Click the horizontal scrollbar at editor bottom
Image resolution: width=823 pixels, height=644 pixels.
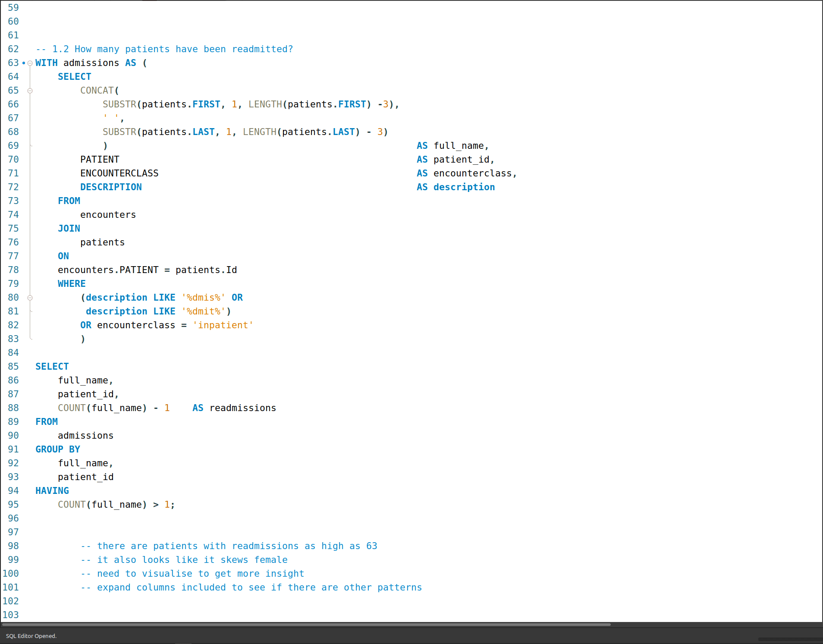point(306,624)
